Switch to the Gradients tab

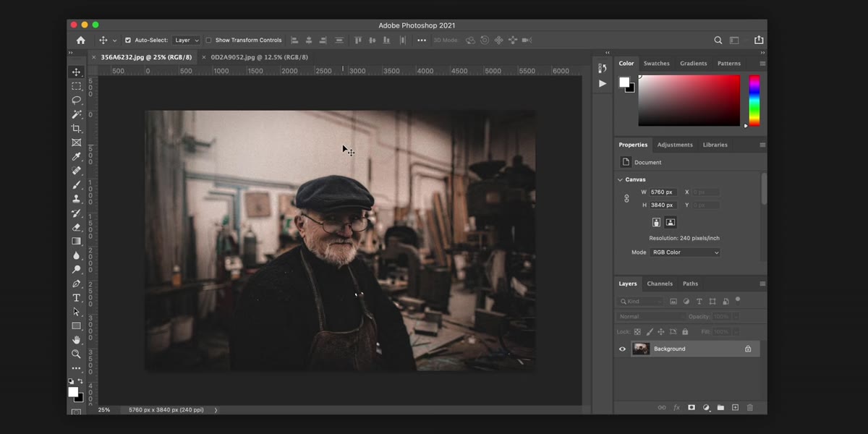point(693,64)
